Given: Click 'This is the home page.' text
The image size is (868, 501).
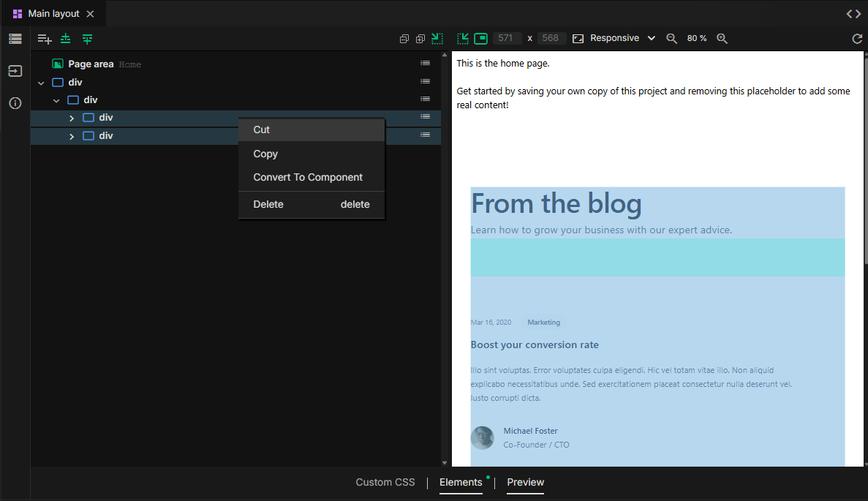Looking at the screenshot, I should [503, 63].
